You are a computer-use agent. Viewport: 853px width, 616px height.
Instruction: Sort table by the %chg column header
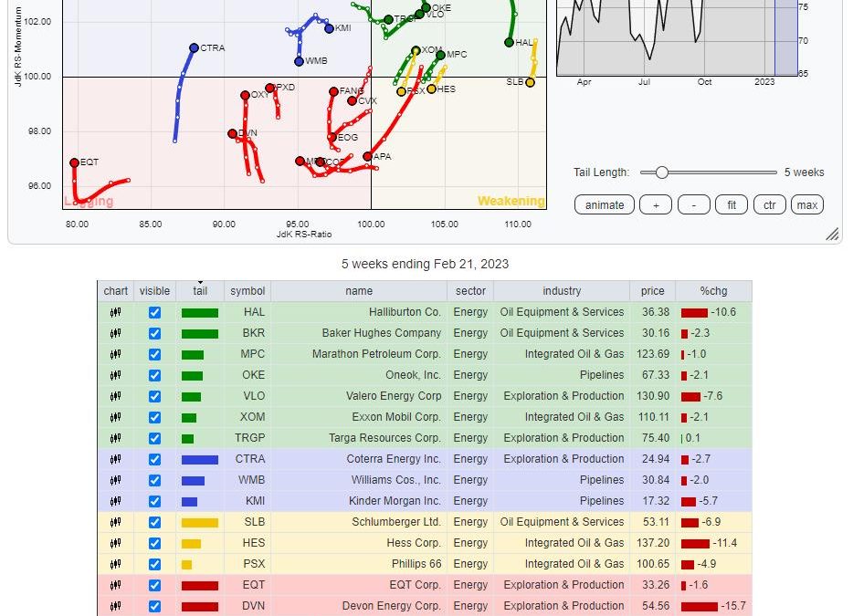pyautogui.click(x=714, y=291)
